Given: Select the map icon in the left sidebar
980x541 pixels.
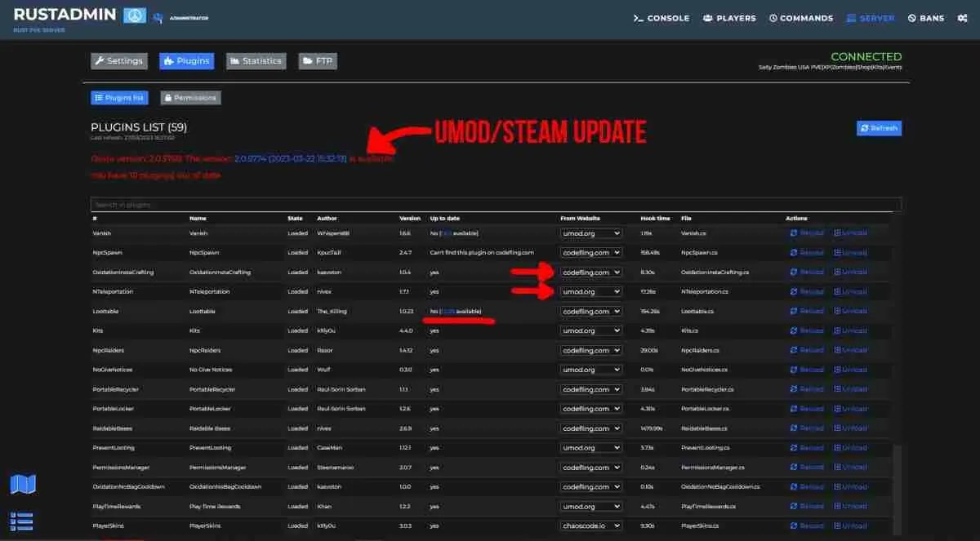Looking at the screenshot, I should pyautogui.click(x=24, y=484).
